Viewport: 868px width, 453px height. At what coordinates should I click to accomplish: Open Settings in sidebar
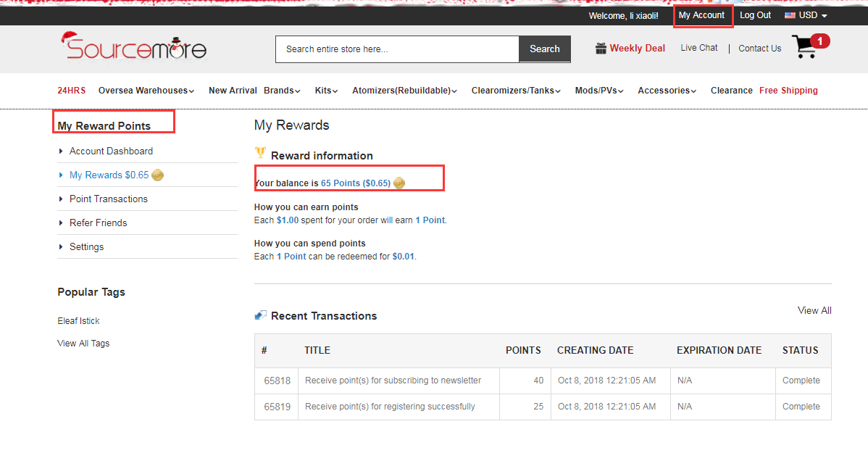86,247
